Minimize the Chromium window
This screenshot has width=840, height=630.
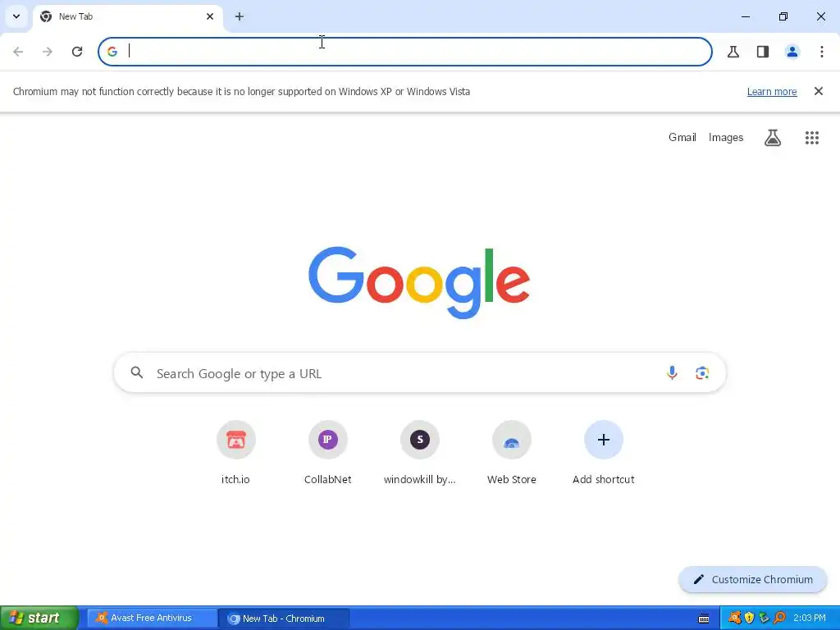[745, 16]
